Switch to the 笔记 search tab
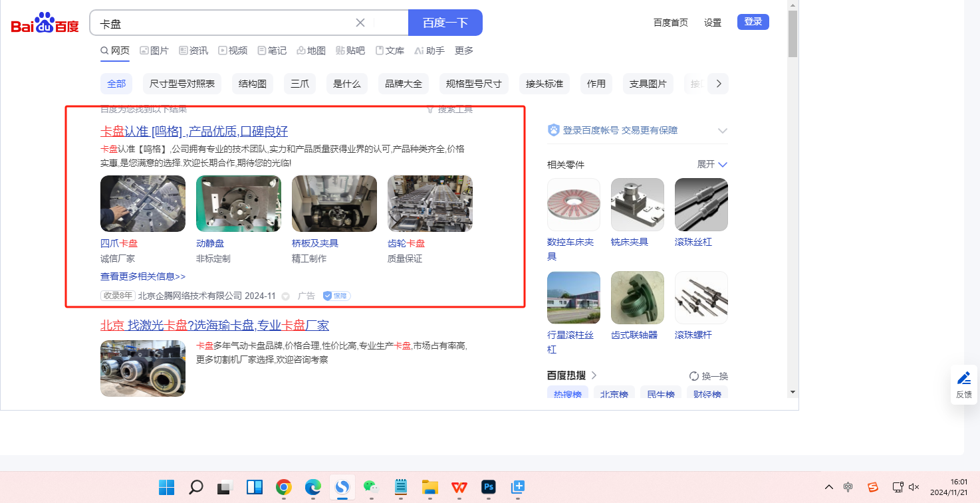The image size is (980, 503). click(272, 50)
